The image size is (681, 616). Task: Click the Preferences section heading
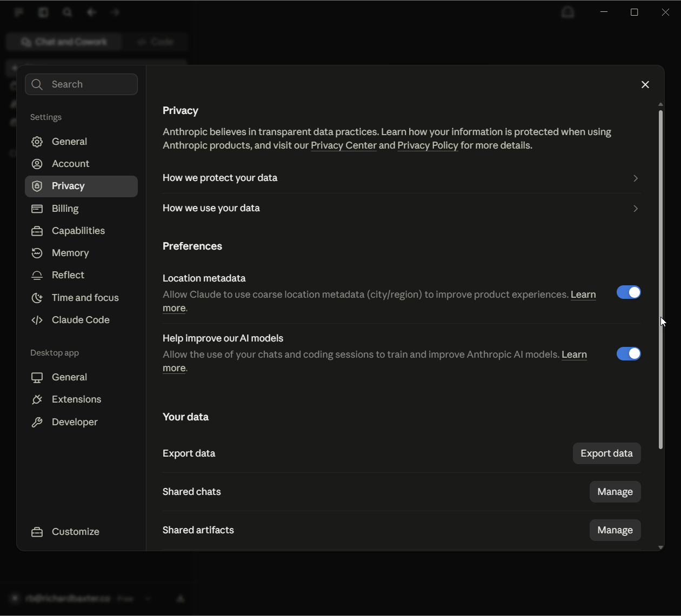pyautogui.click(x=192, y=246)
